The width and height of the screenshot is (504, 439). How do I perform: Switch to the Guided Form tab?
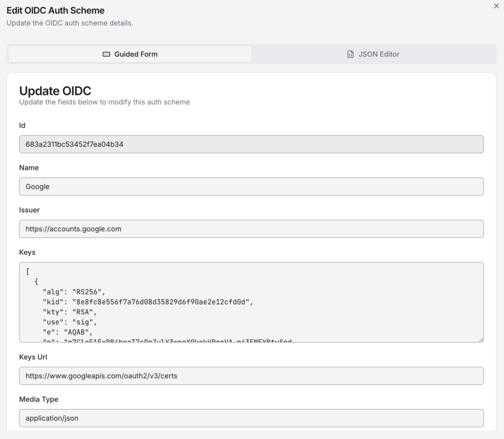point(130,54)
